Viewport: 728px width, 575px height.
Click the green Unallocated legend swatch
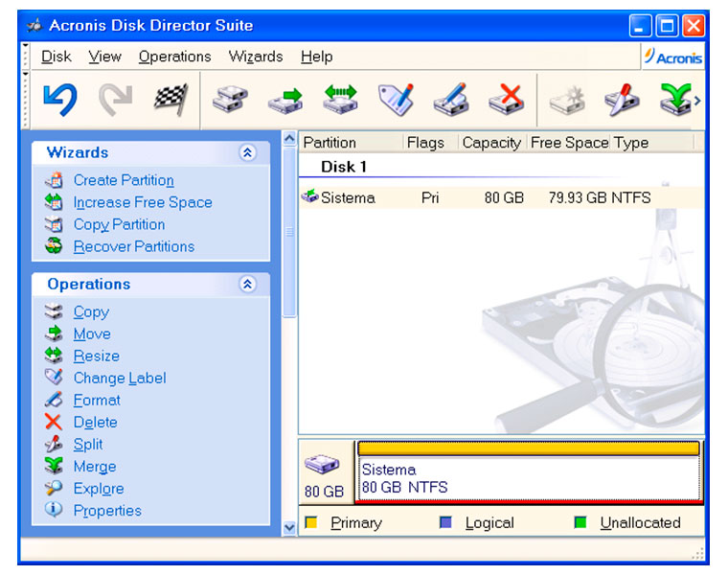580,522
